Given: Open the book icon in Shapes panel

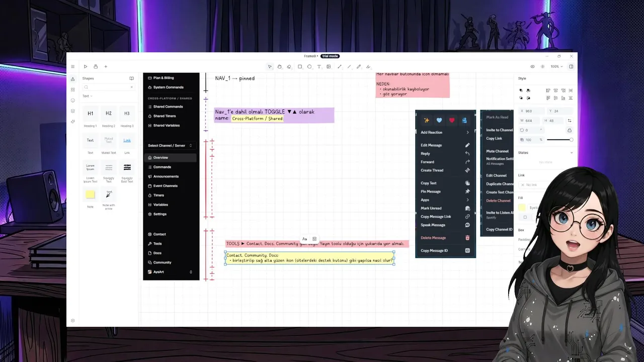Looking at the screenshot, I should 131,78.
